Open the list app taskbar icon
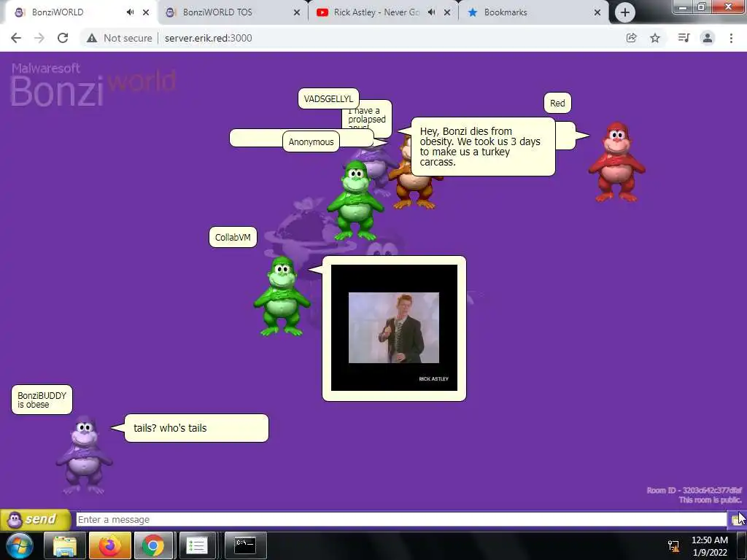The image size is (747, 560). [196, 545]
